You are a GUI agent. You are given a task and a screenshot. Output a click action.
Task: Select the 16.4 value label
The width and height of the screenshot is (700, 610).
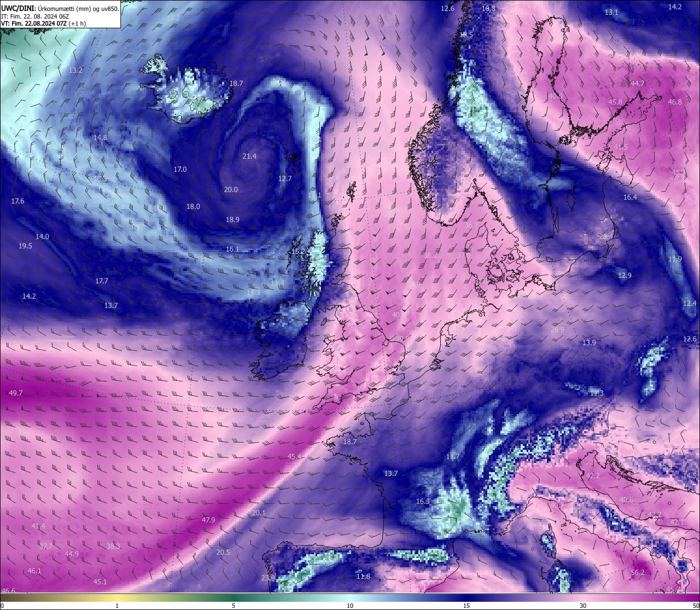point(630,197)
